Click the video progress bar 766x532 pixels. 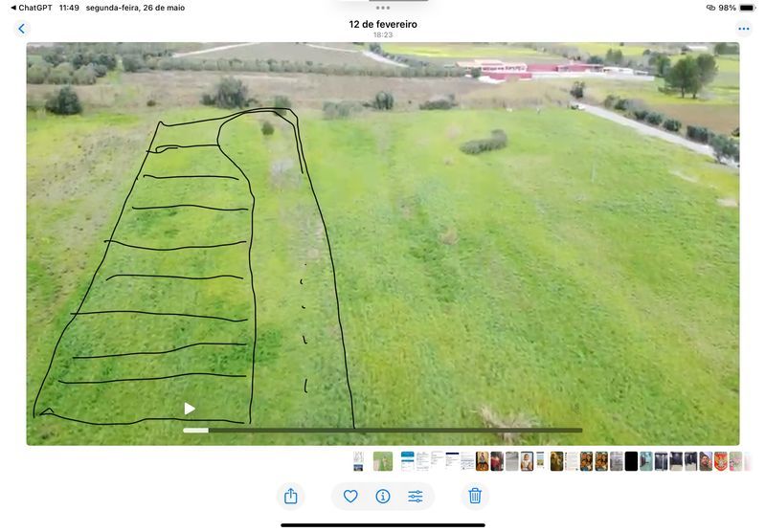382,430
